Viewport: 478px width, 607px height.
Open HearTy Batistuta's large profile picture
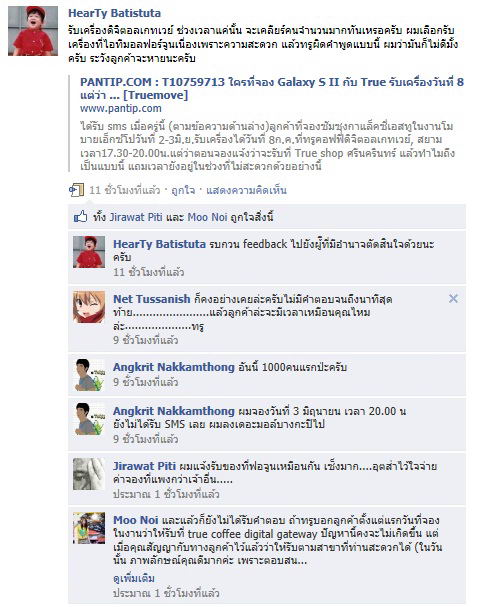tap(33, 31)
